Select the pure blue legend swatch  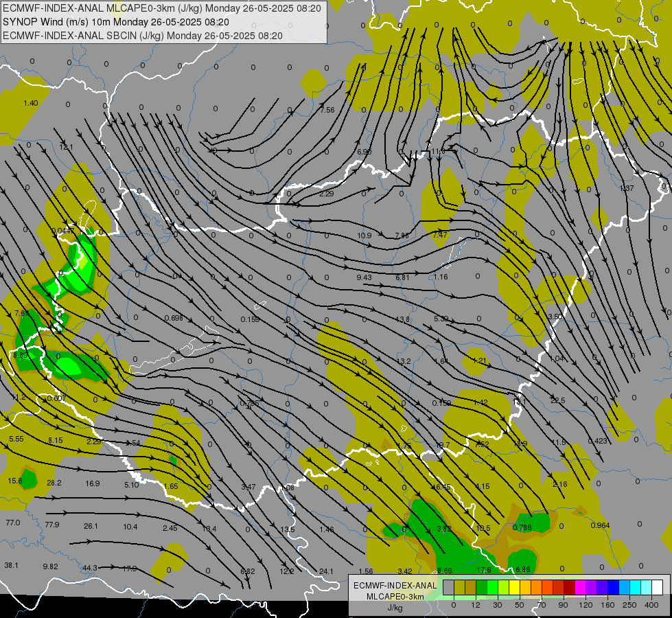click(613, 588)
